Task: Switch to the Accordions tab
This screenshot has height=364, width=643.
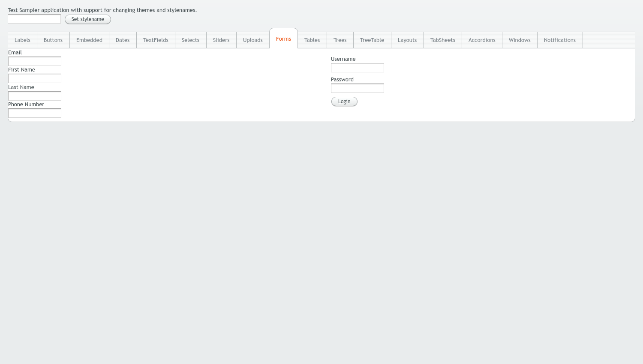Action: [482, 40]
